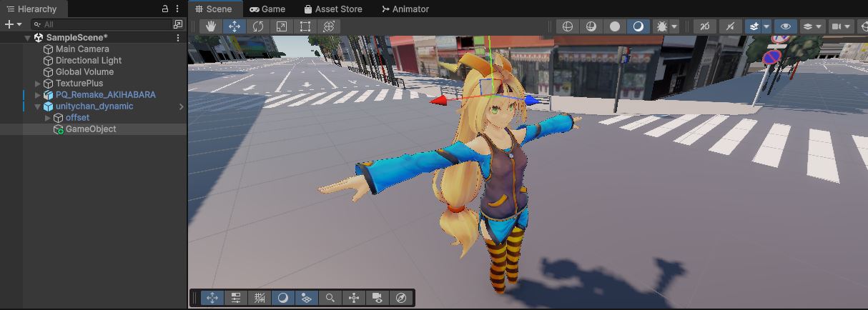This screenshot has height=310, width=868.
Task: Select the offset object in Hierarchy
Action: point(77,117)
